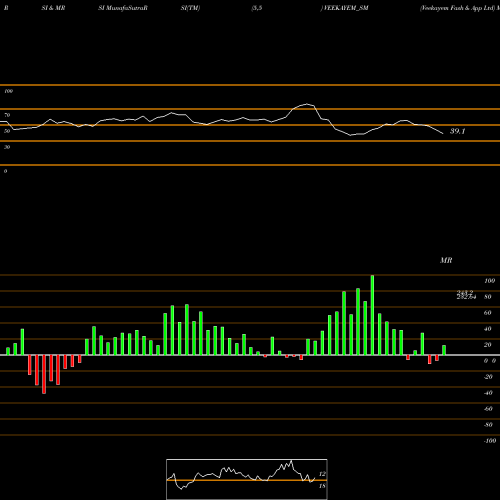500x500 pixels.
Task: Click the 50 level label on RSI axis
Action: [x=7, y=131]
